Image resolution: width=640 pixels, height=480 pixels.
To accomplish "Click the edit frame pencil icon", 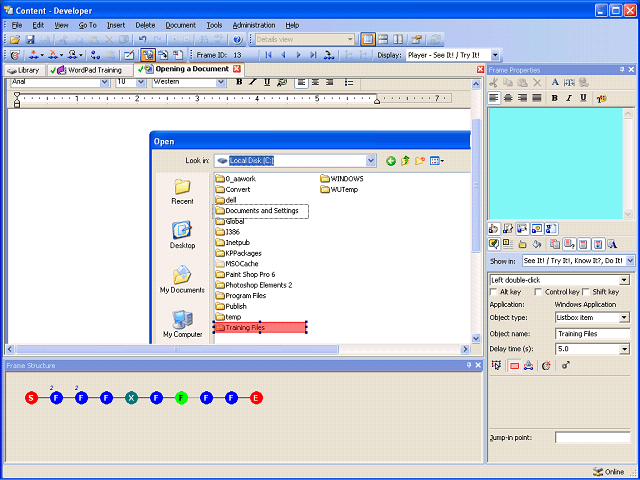I will tap(129, 55).
